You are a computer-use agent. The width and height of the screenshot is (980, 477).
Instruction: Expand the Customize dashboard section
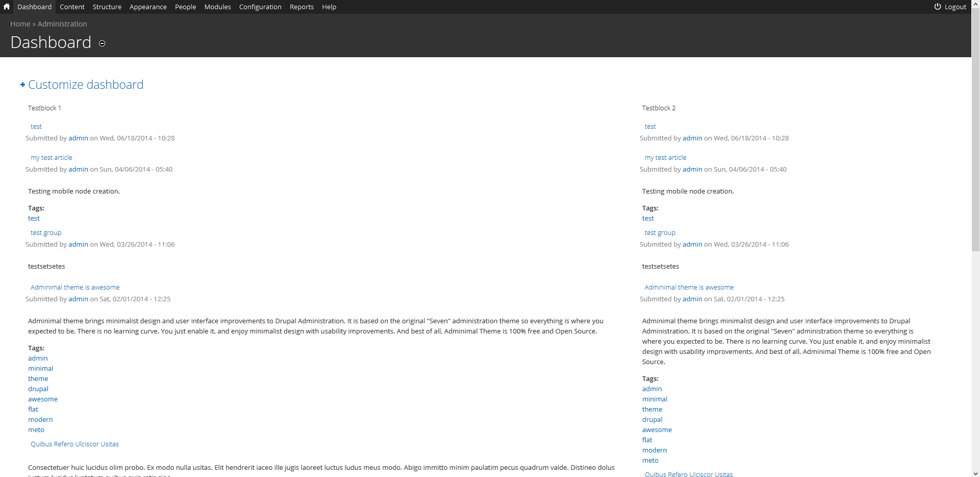pyautogui.click(x=85, y=84)
